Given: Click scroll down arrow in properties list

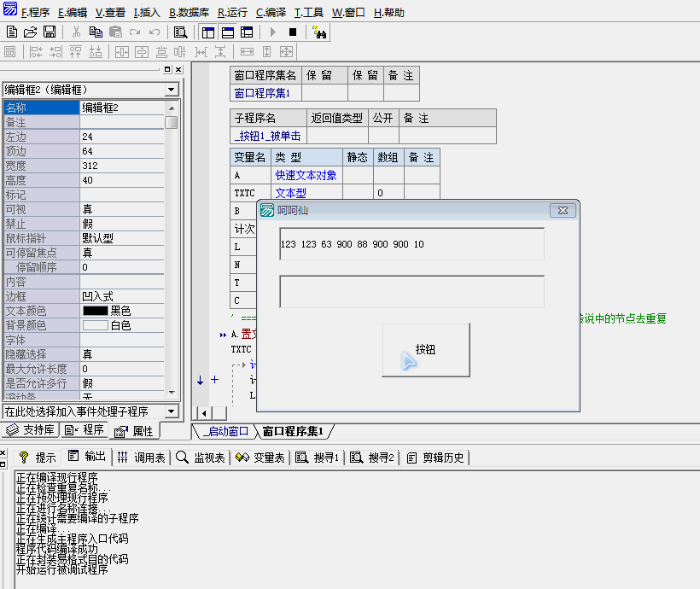Looking at the screenshot, I should tap(172, 393).
